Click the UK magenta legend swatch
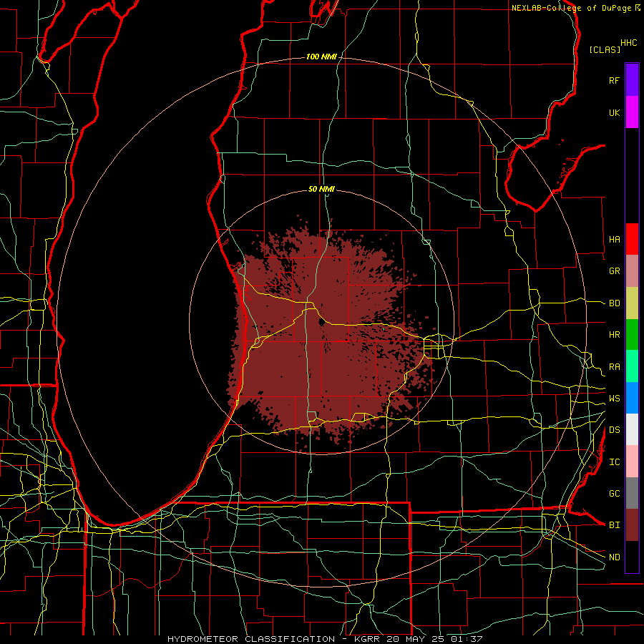Viewport: 644px width, 644px height. [x=632, y=112]
